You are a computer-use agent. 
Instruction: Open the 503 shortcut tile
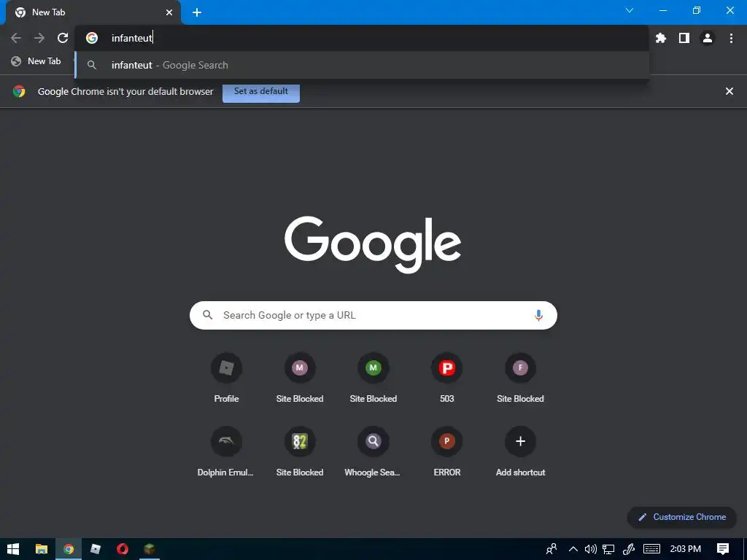[x=447, y=378]
